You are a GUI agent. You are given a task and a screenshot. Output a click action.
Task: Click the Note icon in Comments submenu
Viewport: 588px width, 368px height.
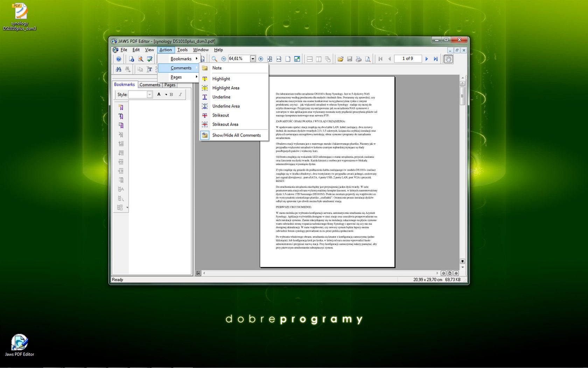click(x=205, y=68)
